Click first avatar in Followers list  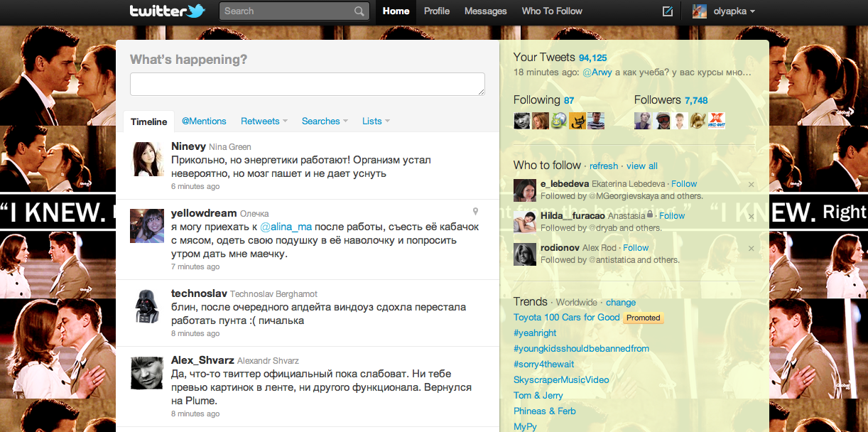pos(643,120)
